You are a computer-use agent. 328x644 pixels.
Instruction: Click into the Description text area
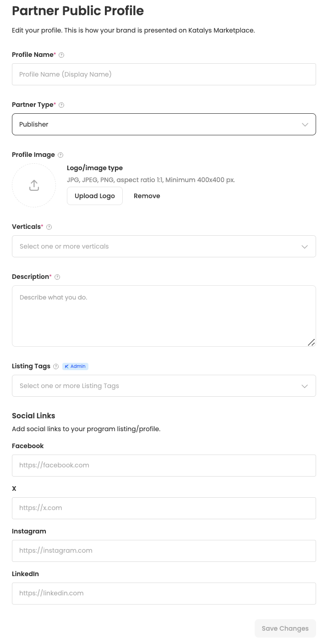point(164,316)
